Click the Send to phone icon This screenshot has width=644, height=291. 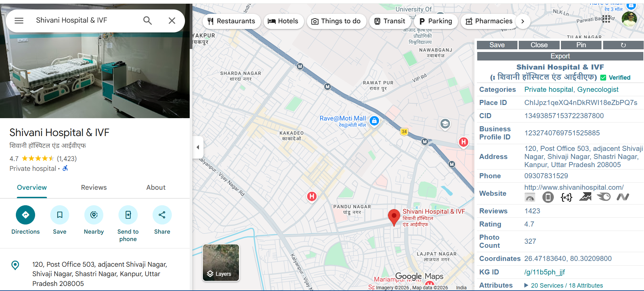tap(128, 215)
